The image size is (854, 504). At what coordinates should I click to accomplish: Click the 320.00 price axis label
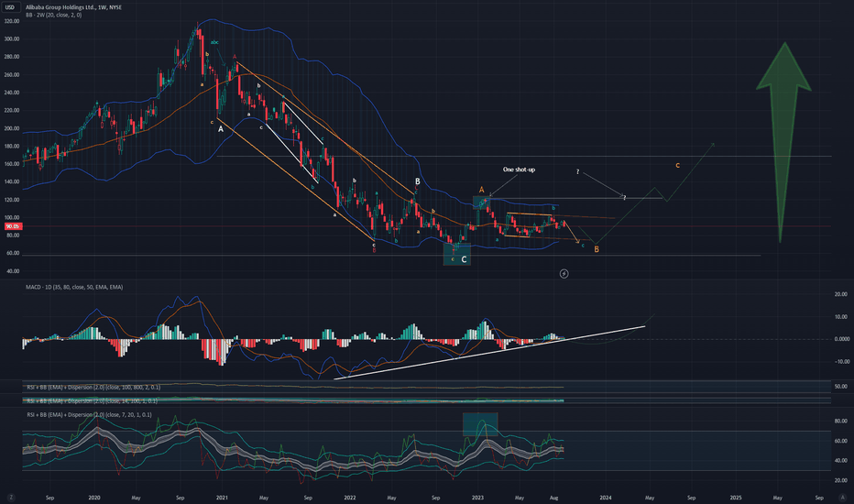12,21
